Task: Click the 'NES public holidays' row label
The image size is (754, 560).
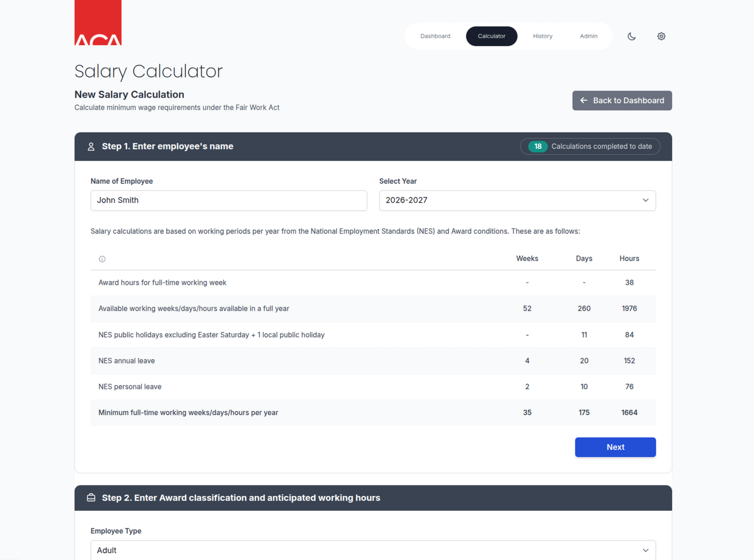Action: (211, 335)
